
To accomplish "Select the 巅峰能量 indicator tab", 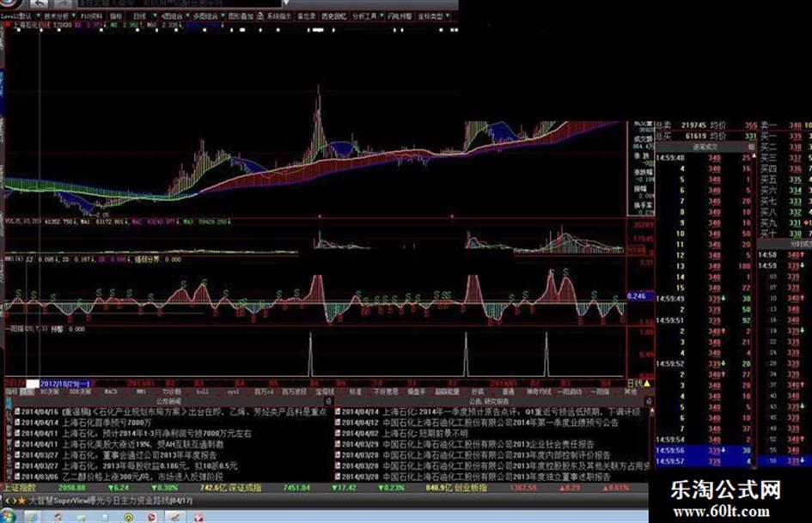I will coord(447,392).
